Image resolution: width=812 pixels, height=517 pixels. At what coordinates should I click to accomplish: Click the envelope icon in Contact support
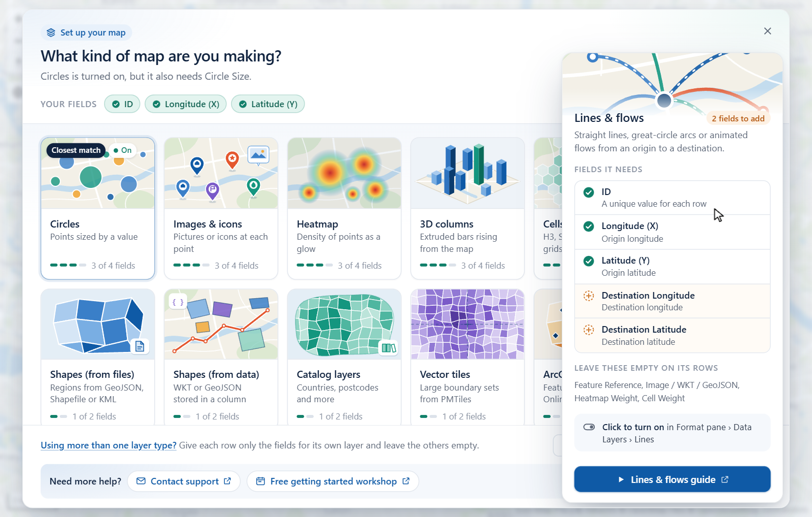coord(141,481)
